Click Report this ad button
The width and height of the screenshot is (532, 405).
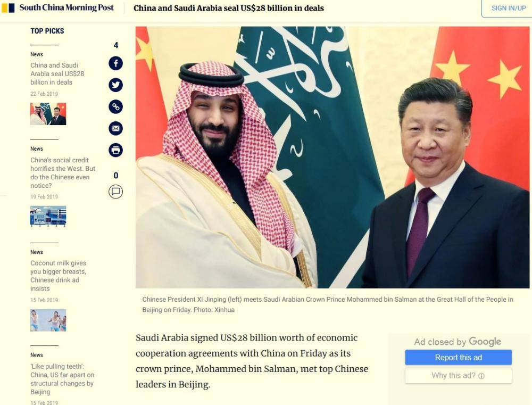pyautogui.click(x=459, y=358)
